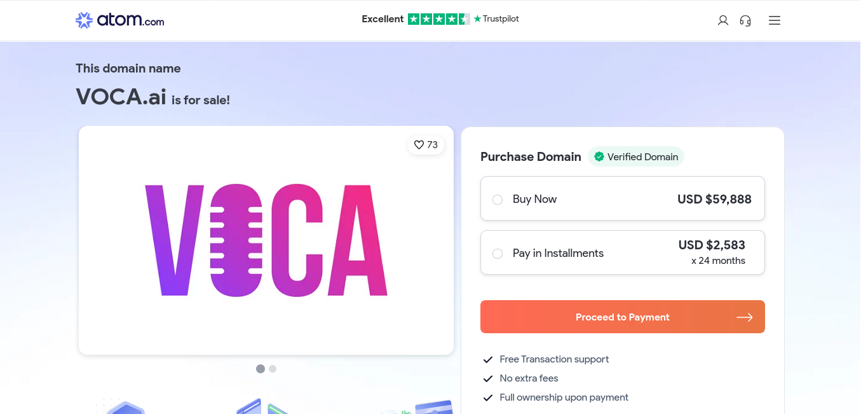868x414 pixels.
Task: Click the Full ownership upon payment checkmark
Action: tap(488, 398)
